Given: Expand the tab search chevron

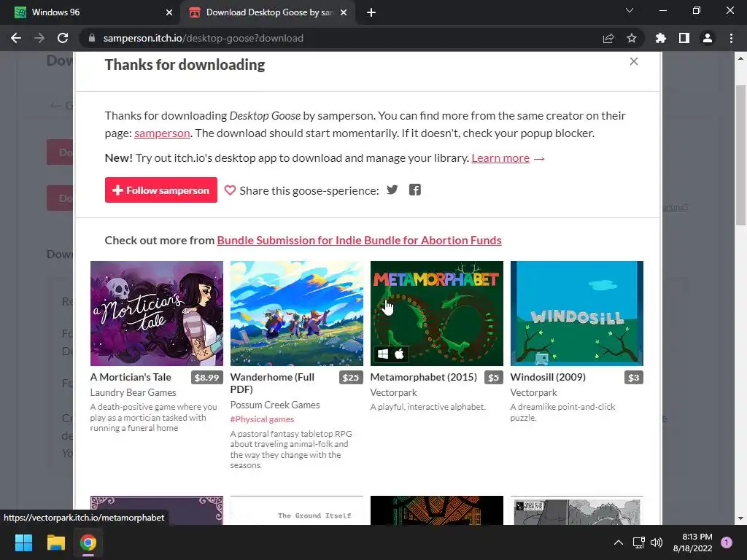Looking at the screenshot, I should [x=630, y=10].
